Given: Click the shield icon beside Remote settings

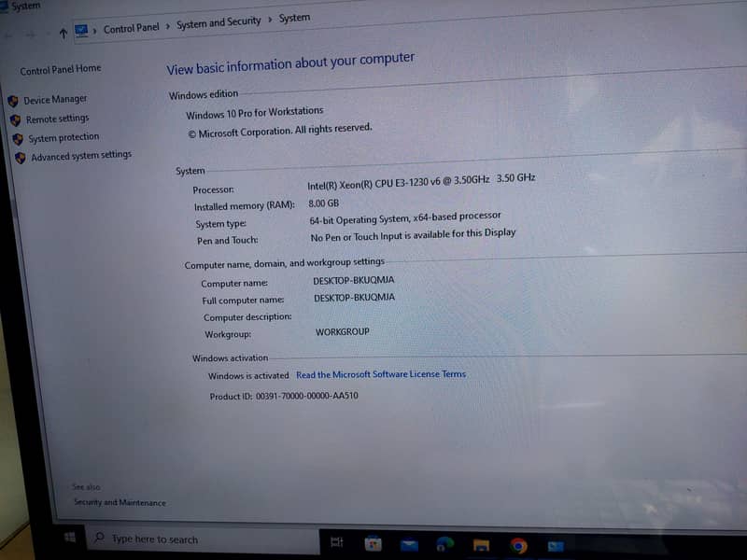Looking at the screenshot, I should tap(15, 120).
